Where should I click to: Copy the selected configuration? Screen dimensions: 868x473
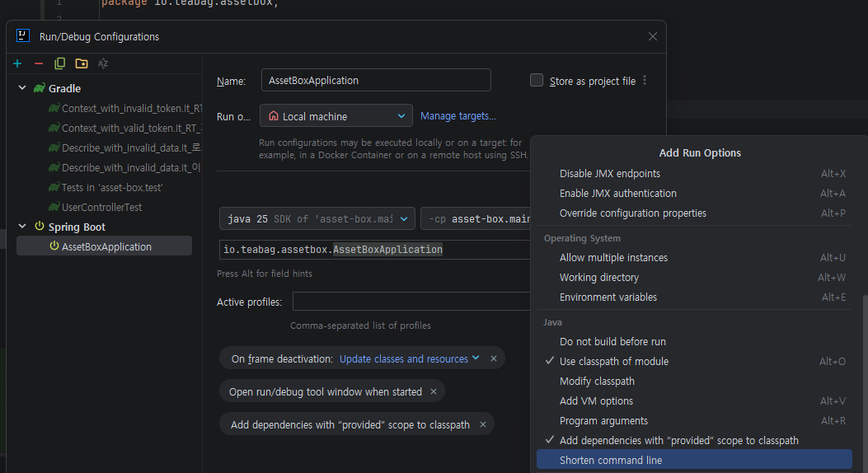(x=60, y=63)
